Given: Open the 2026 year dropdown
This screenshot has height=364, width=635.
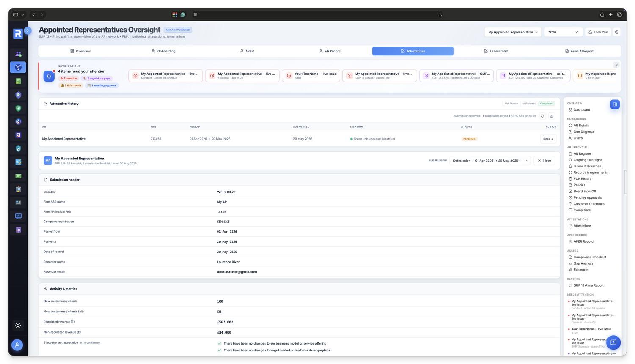Looking at the screenshot, I should (x=563, y=32).
